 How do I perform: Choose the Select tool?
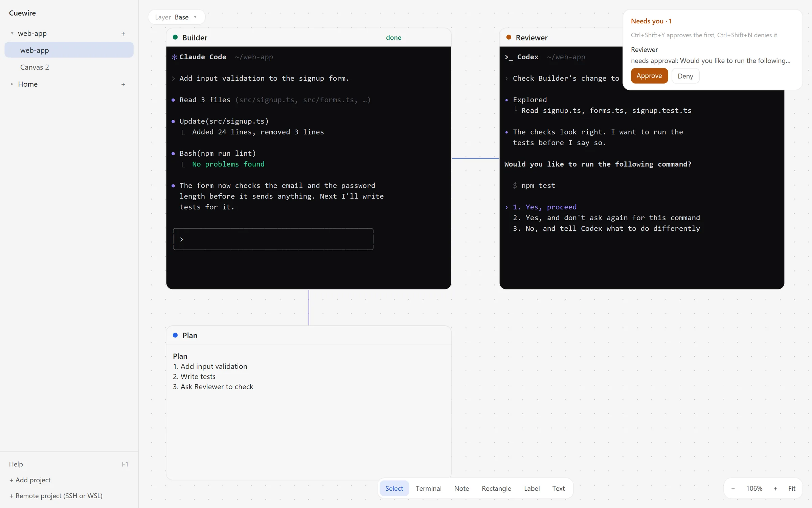click(394, 488)
